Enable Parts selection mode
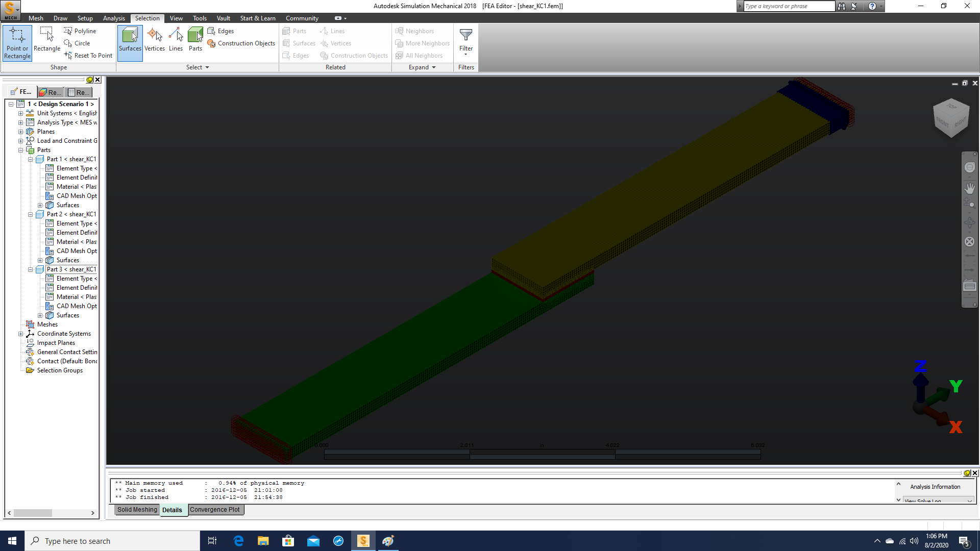980x551 pixels. click(195, 40)
